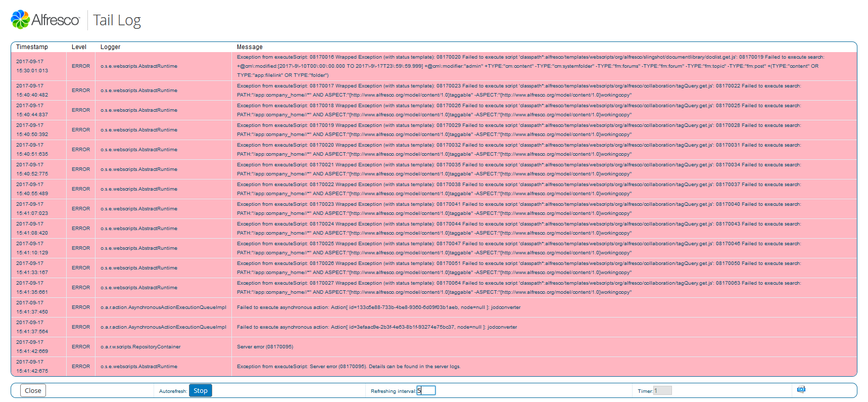Select timestamp 15:41:07:023 cell
The image size is (868, 402).
pos(39,209)
